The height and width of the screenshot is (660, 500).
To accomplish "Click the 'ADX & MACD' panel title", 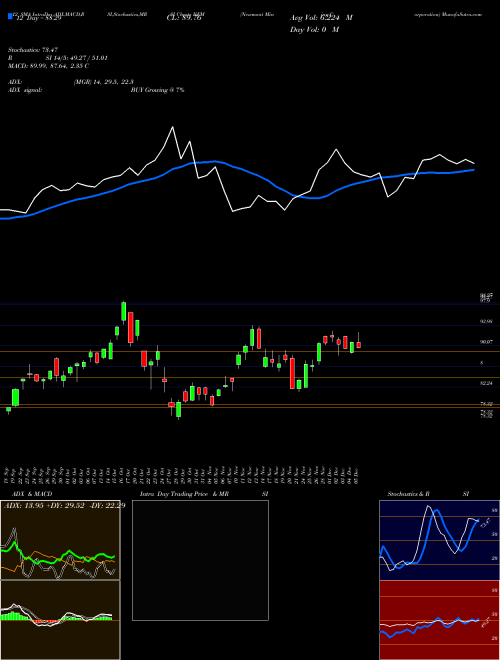I will click(32, 494).
